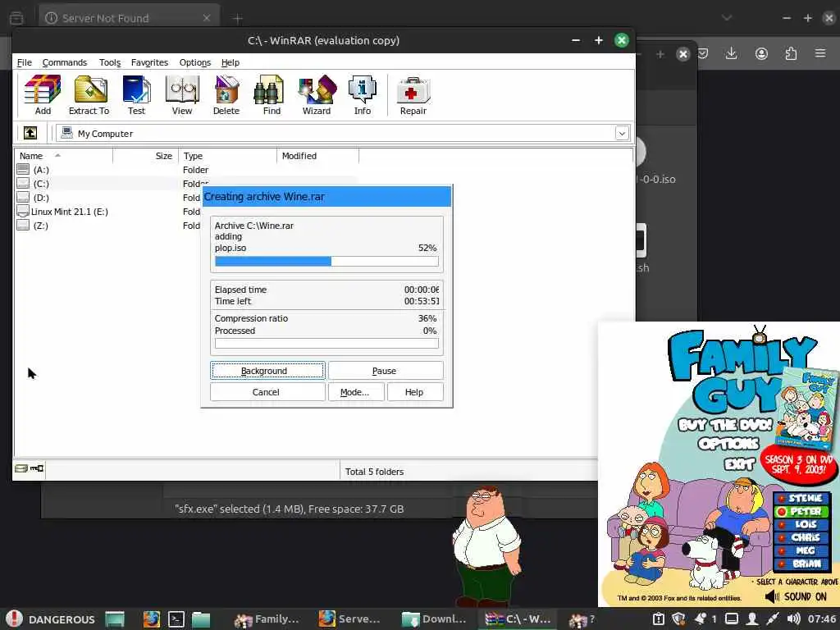Click the up-one-level arrow icon
Screen dimensions: 840x630
coord(30,133)
